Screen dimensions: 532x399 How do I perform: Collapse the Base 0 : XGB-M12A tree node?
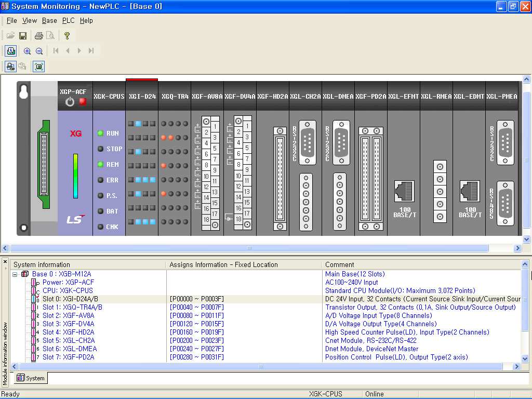15,274
